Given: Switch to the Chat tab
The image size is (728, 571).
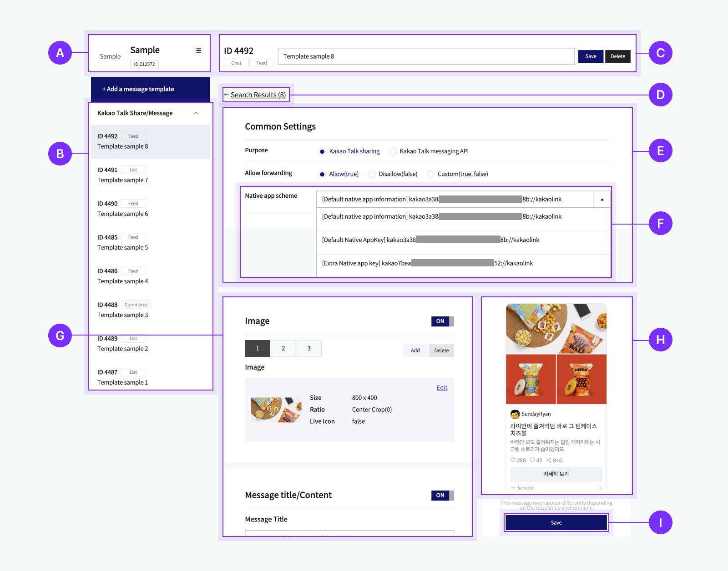Looking at the screenshot, I should click(x=236, y=62).
